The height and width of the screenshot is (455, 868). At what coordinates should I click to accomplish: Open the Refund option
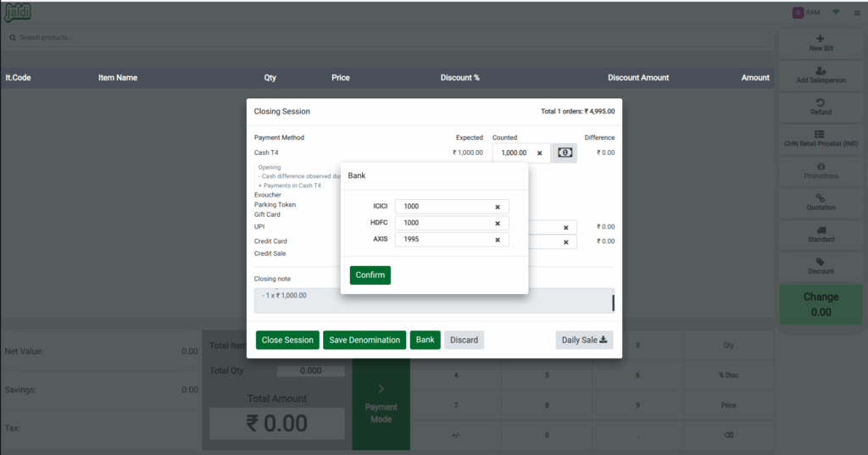click(x=821, y=107)
